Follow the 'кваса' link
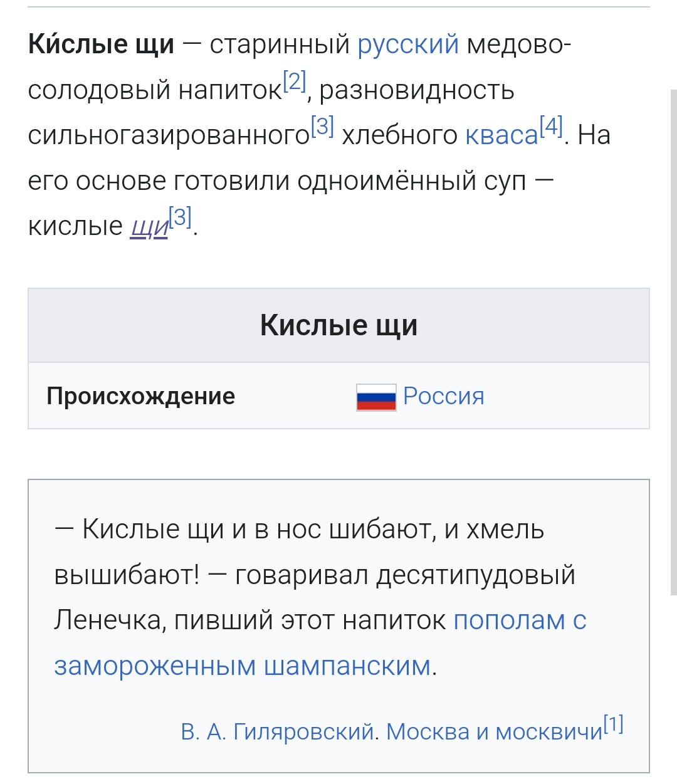Screen dimensions: 677x784 (502, 135)
